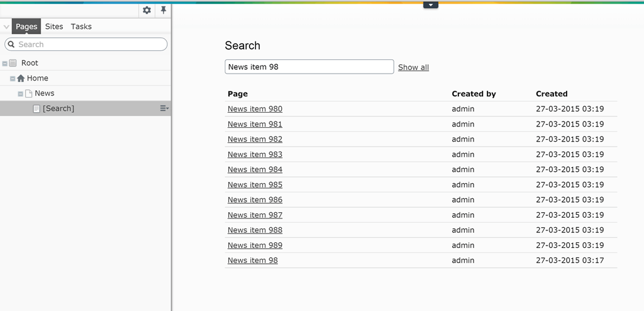
Task: Open the News item 98 result
Action: [x=253, y=261]
